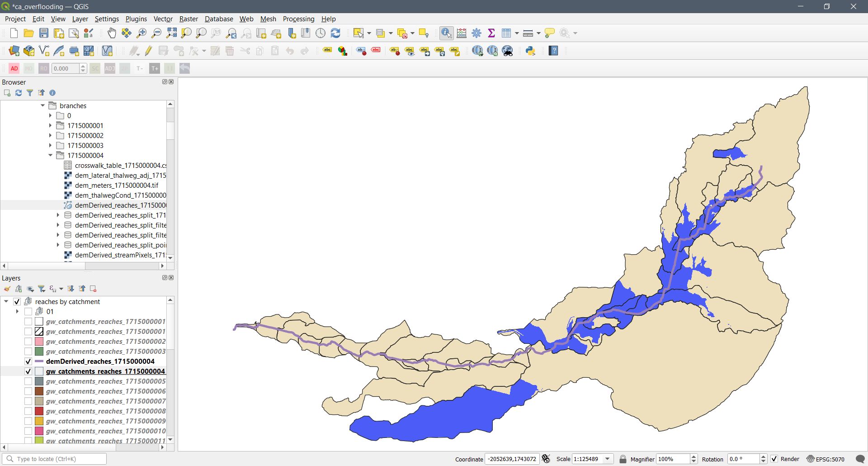This screenshot has width=868, height=466.
Task: Toggle visibility of demDerived_reaches_1715000004 layer
Action: (x=28, y=361)
